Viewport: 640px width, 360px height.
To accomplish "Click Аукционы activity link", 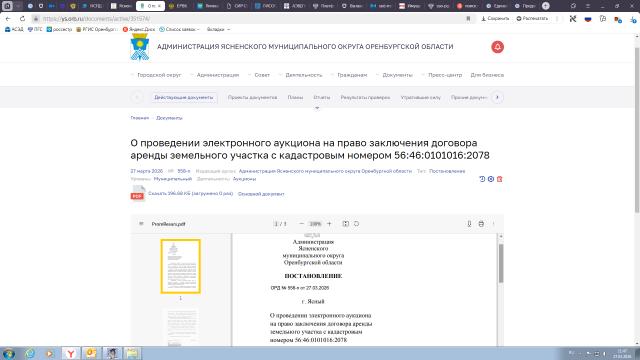I will pyautogui.click(x=244, y=179).
